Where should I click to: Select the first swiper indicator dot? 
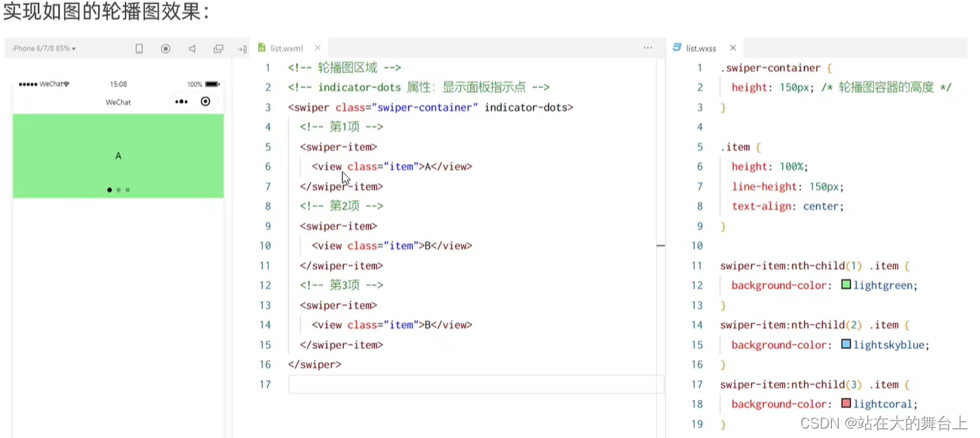(x=109, y=190)
